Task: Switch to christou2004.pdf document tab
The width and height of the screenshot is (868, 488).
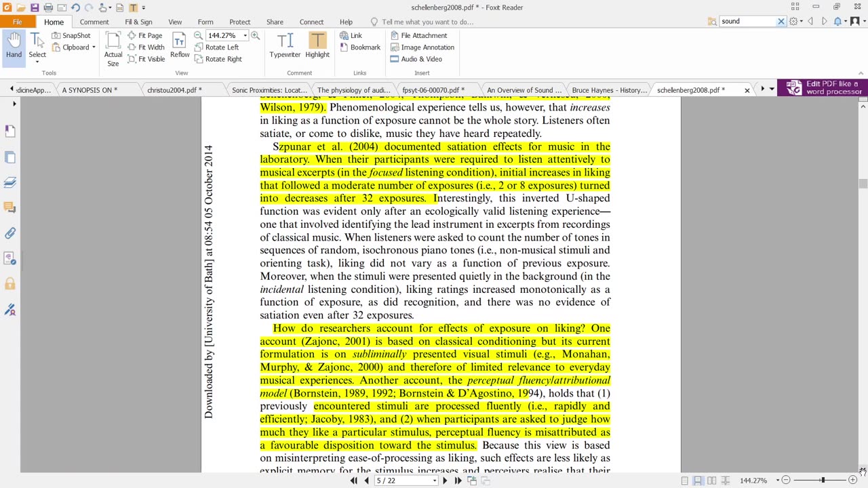Action: click(x=174, y=89)
